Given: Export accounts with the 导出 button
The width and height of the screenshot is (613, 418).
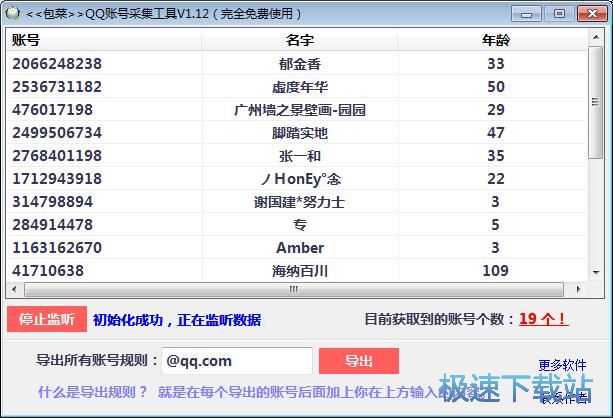Looking at the screenshot, I should point(359,361).
